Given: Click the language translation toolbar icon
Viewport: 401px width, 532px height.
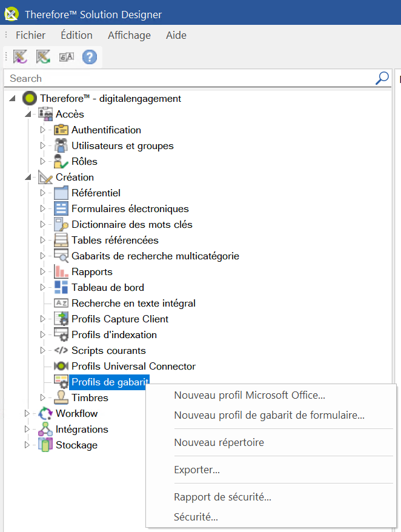Looking at the screenshot, I should pyautogui.click(x=67, y=57).
